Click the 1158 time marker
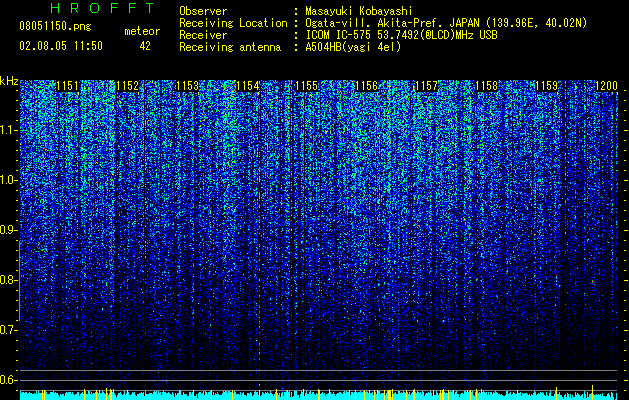This screenshot has height=400, width=629. click(x=486, y=86)
